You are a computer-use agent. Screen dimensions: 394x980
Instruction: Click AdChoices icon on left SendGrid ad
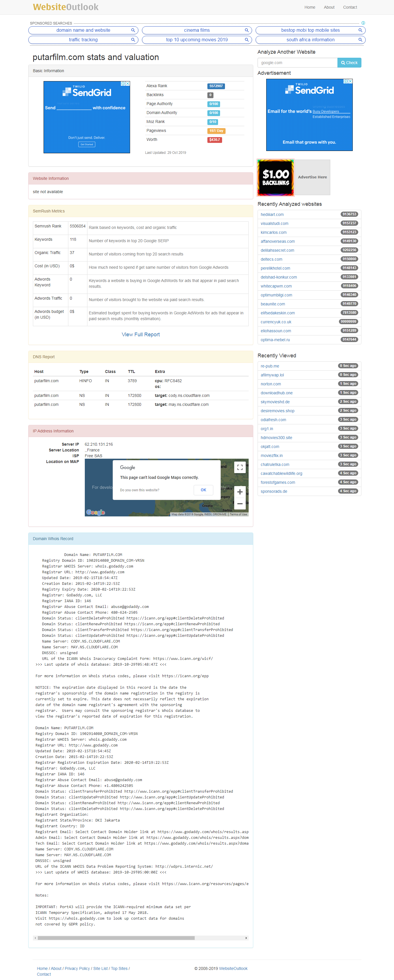pos(123,83)
